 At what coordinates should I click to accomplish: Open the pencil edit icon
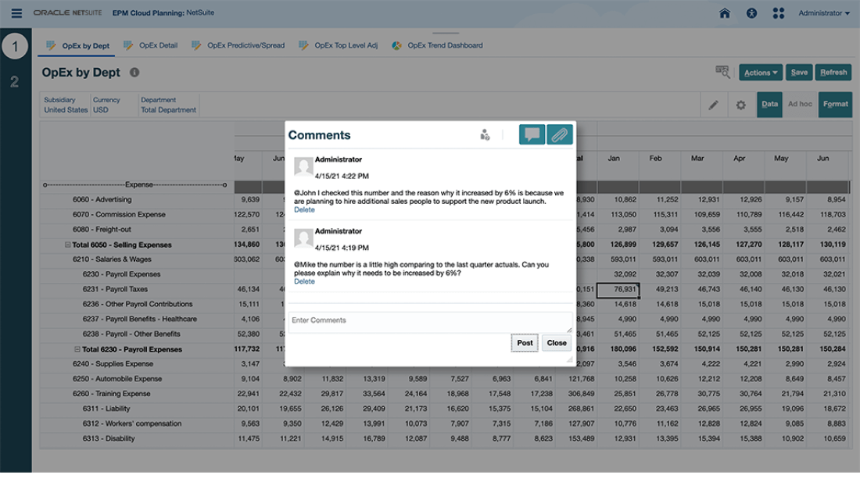(713, 105)
